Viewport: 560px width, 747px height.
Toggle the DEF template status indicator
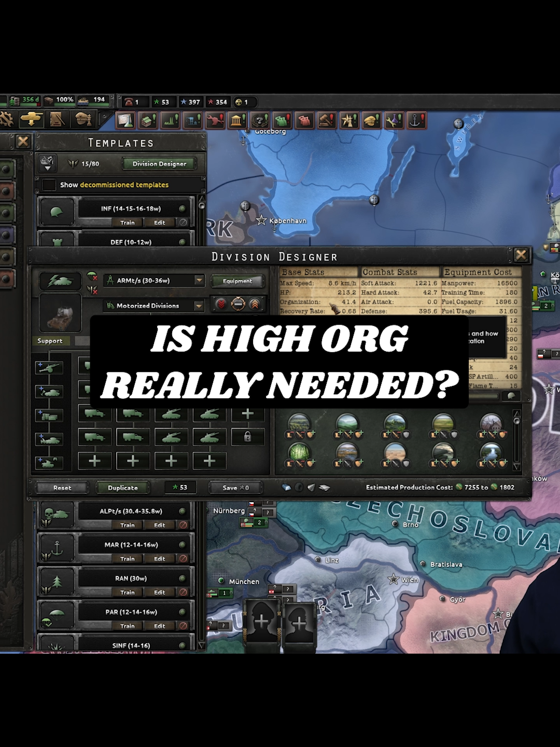183,242
